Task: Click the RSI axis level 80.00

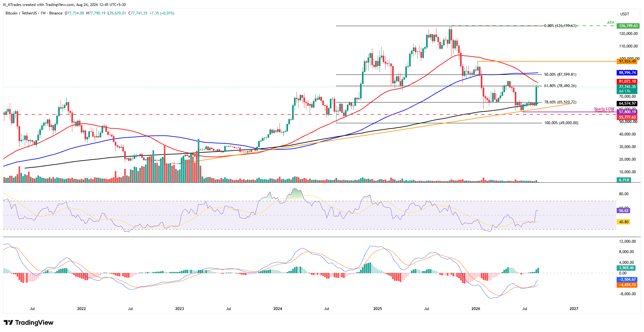Action: 624,194
